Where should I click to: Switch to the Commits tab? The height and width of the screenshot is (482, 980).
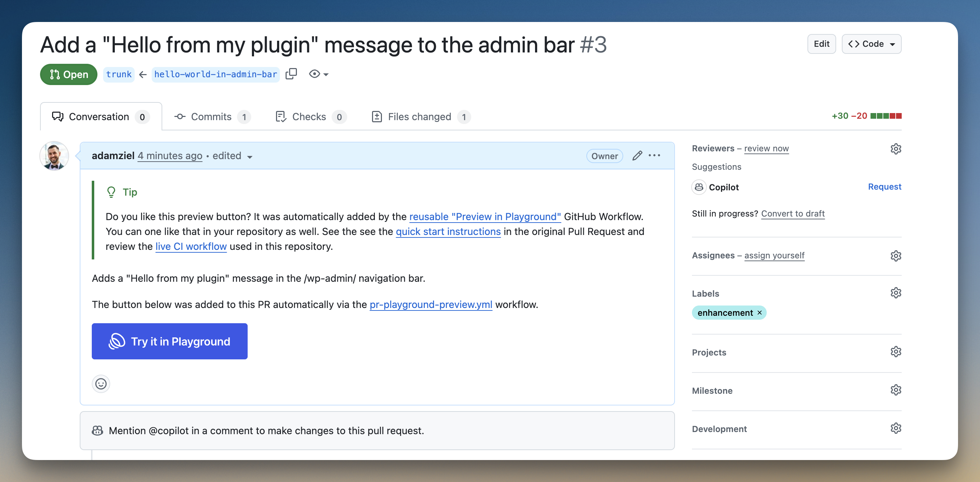pyautogui.click(x=212, y=117)
